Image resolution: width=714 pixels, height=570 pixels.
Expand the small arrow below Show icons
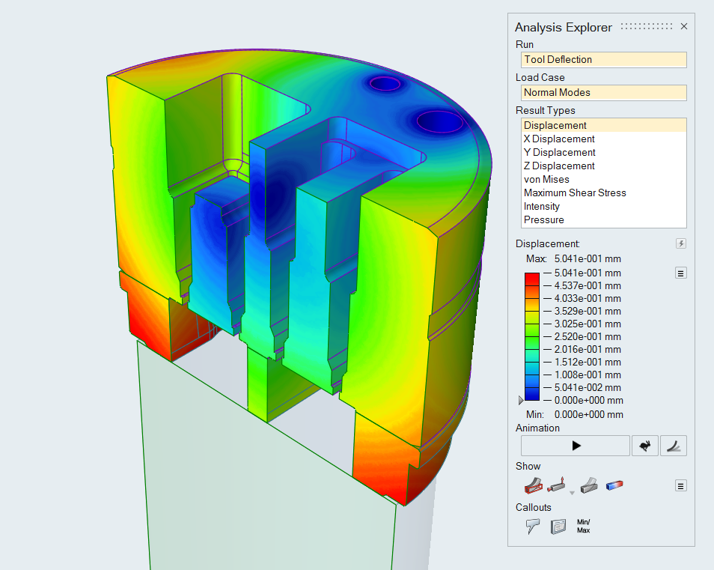pyautogui.click(x=572, y=493)
